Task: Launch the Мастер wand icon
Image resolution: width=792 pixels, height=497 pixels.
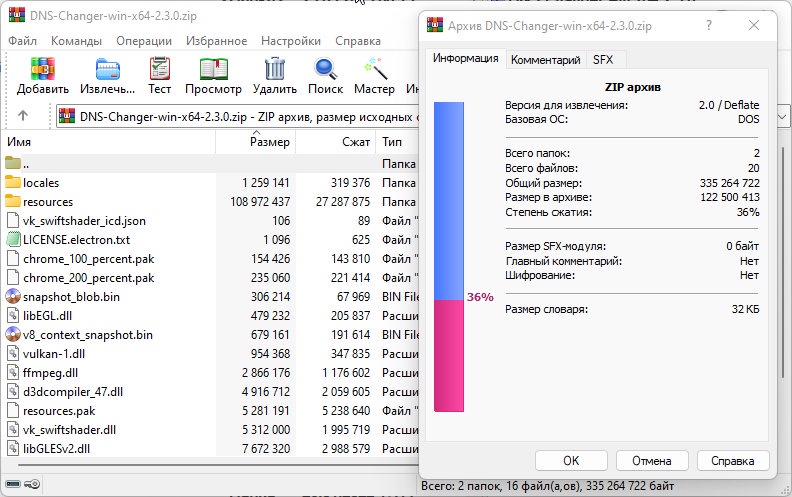Action: pyautogui.click(x=374, y=69)
